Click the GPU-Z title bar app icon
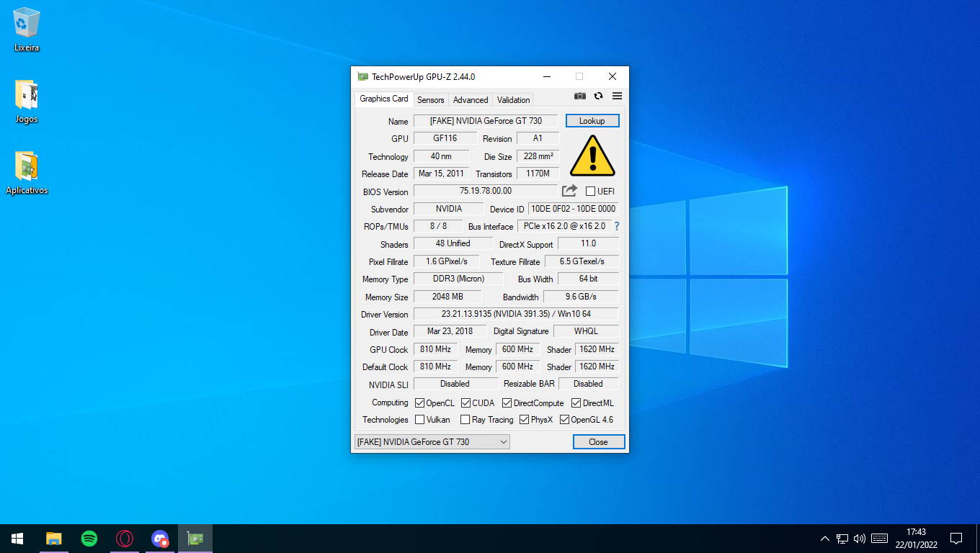Viewport: 980px width, 553px height. coord(363,76)
